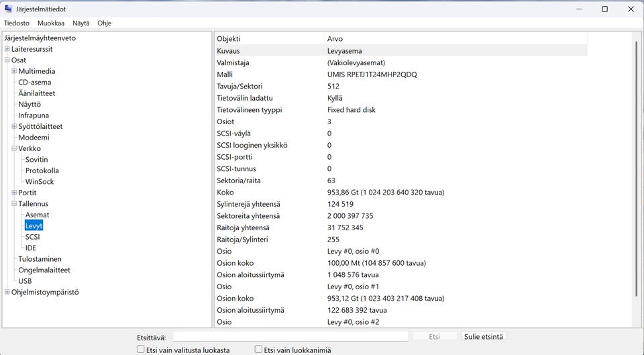Open the Ohje menu
This screenshot has width=644, height=355.
pyautogui.click(x=105, y=23)
